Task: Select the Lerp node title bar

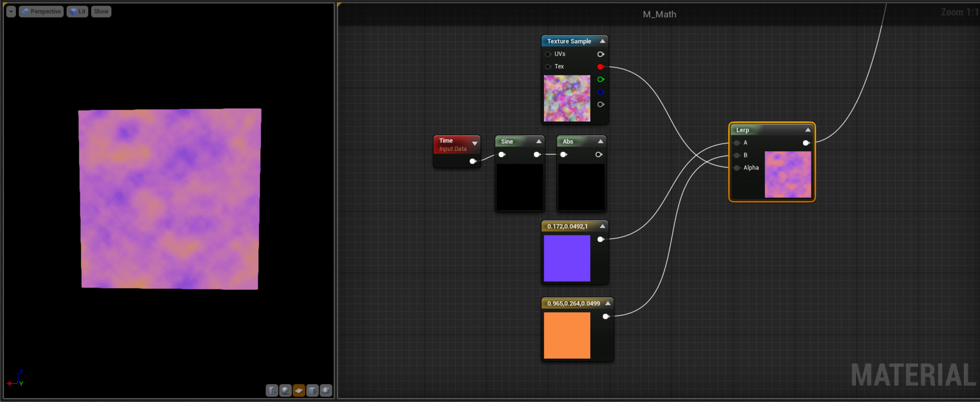Action: coord(771,130)
